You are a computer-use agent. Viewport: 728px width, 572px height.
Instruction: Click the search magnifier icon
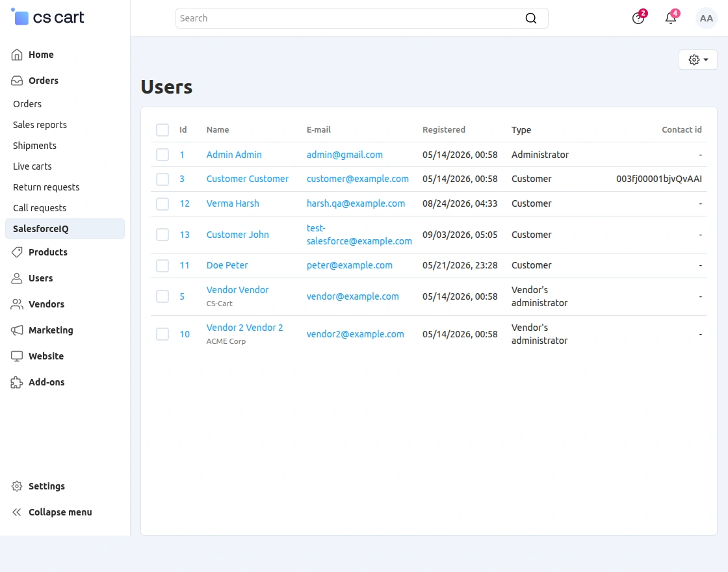coord(530,18)
